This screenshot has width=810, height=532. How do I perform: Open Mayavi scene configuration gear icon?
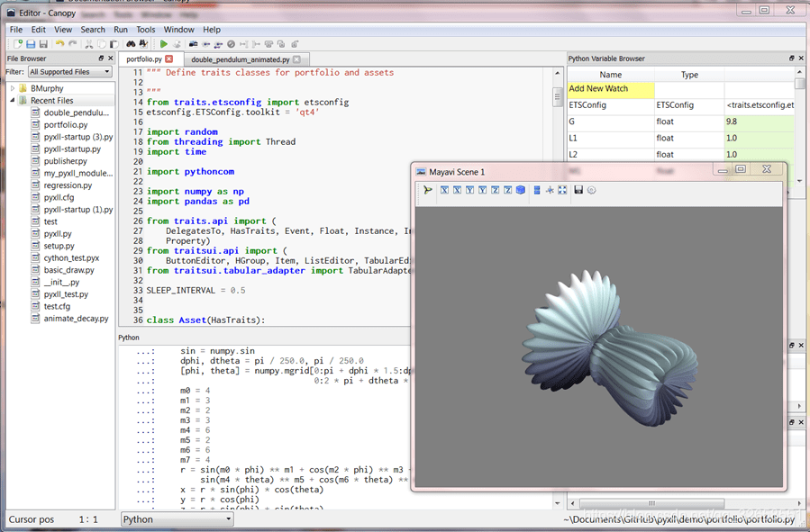tap(591, 190)
